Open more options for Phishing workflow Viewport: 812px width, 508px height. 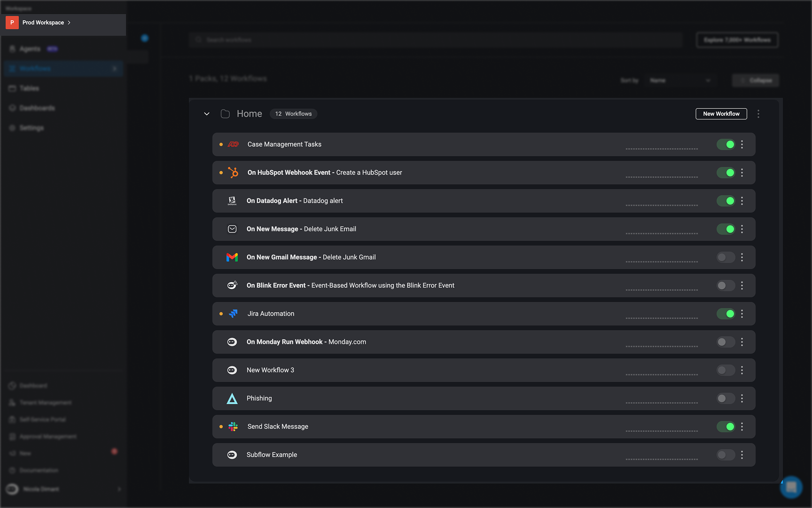pos(742,398)
